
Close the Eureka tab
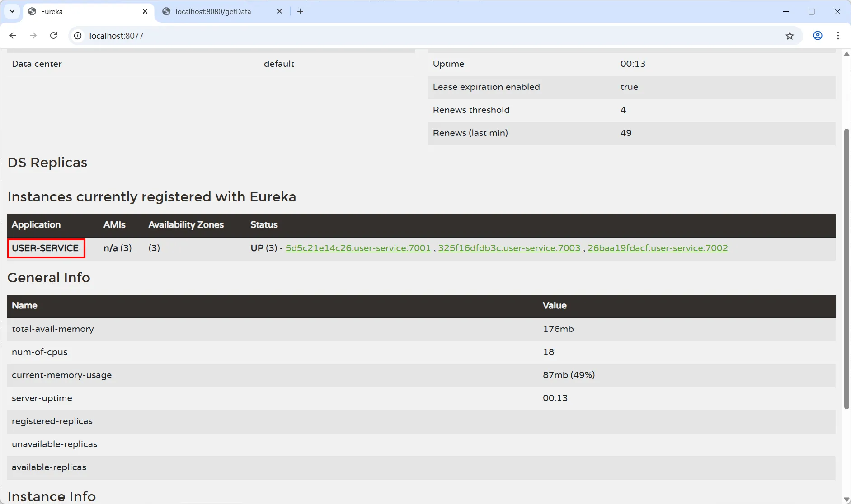click(x=145, y=11)
